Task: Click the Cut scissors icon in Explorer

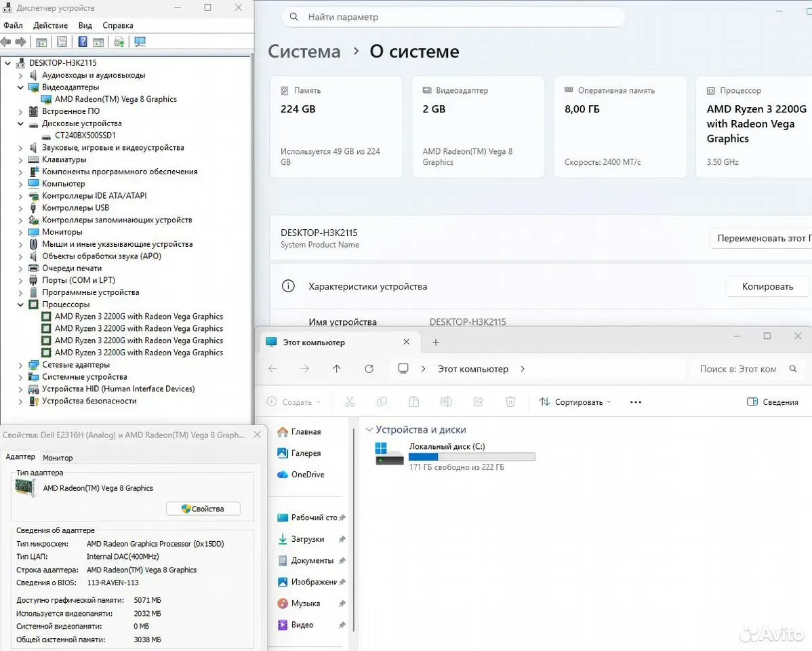Action: click(x=350, y=401)
